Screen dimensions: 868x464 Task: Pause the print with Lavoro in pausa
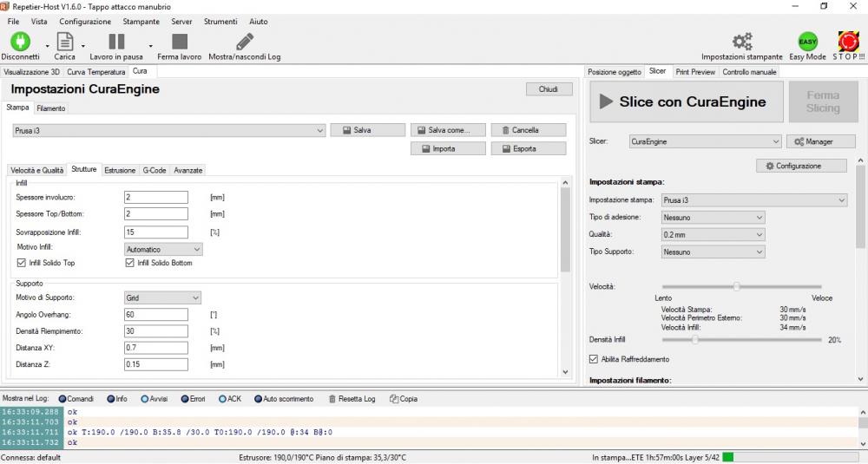116,42
